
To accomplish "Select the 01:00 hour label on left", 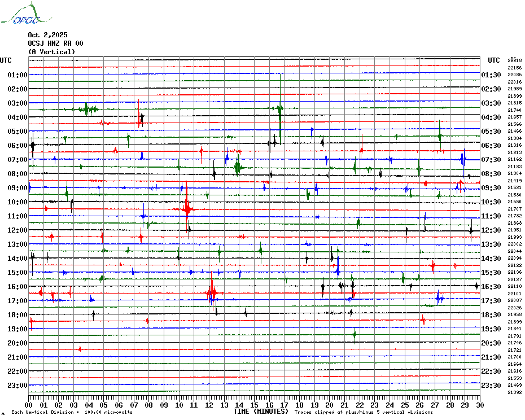I will coord(18,75).
